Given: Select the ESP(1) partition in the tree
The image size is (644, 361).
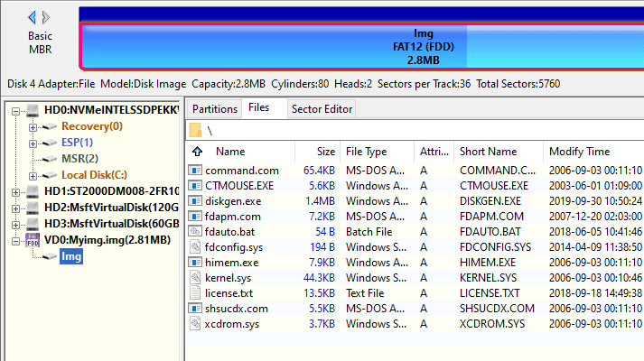Looking at the screenshot, I should pos(77,143).
